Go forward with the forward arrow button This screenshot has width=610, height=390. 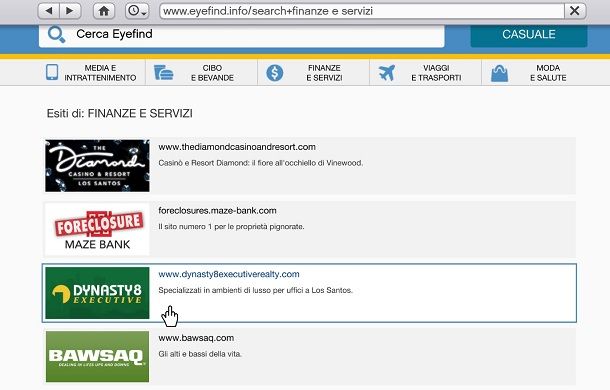point(70,11)
